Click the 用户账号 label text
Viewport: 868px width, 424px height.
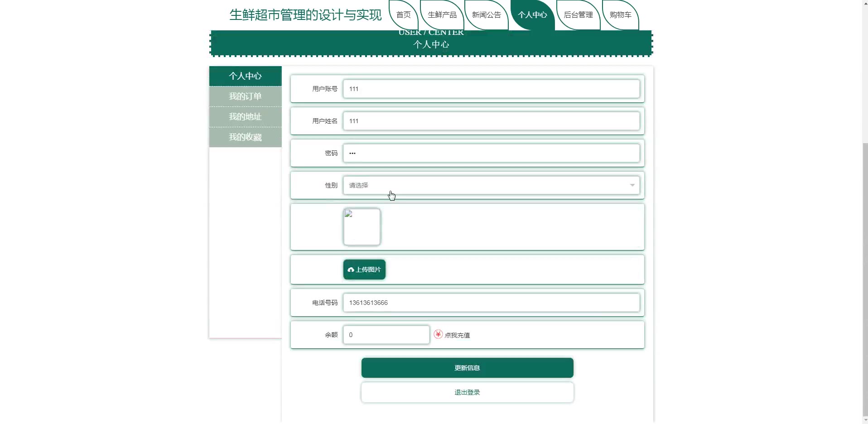[x=325, y=89]
